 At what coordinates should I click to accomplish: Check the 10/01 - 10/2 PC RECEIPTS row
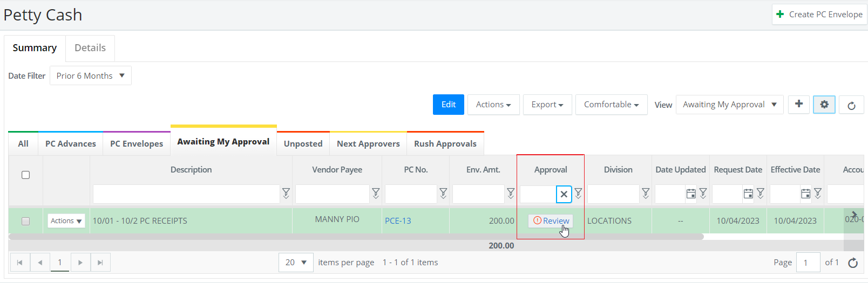pos(25,221)
